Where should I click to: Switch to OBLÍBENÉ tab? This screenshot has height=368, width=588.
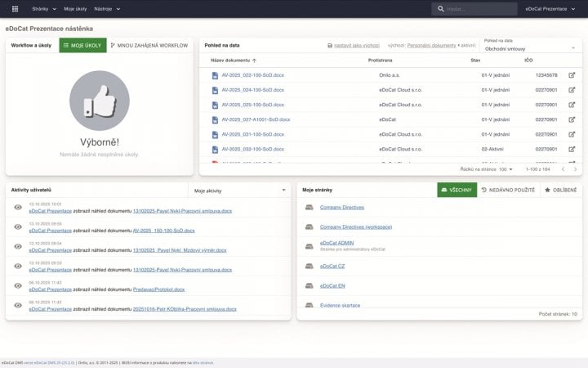click(560, 190)
